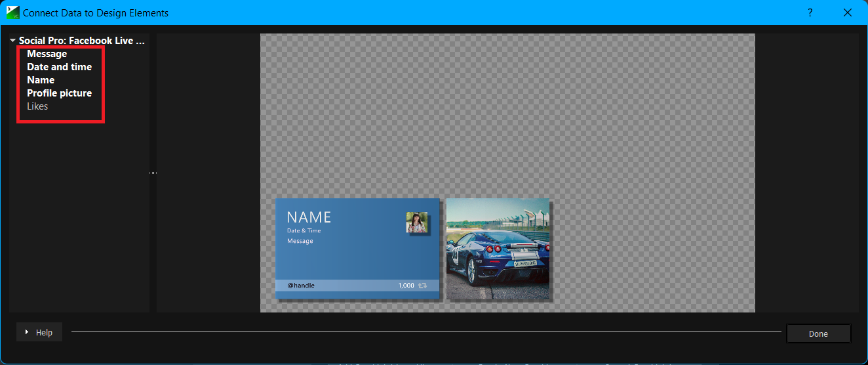This screenshot has height=365, width=868.
Task: Select the Profile picture data field
Action: click(59, 93)
